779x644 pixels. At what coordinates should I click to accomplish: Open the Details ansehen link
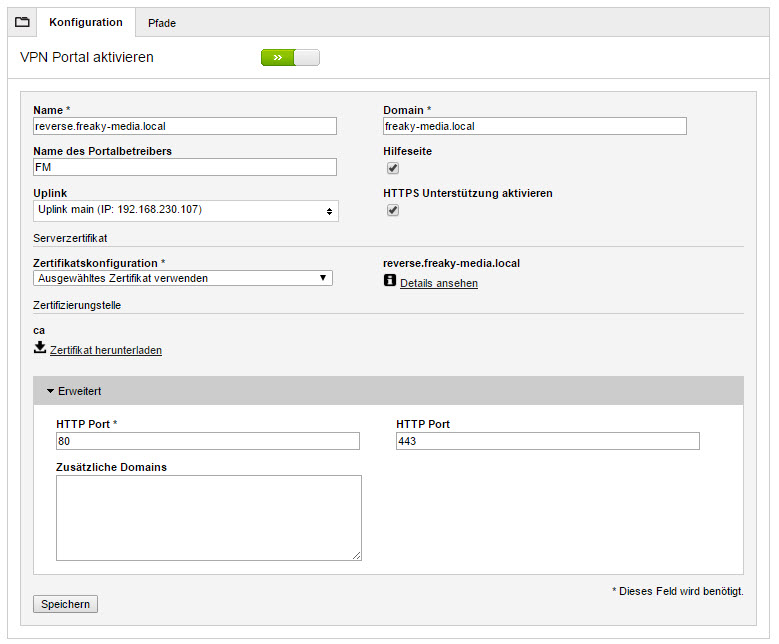[x=439, y=284]
